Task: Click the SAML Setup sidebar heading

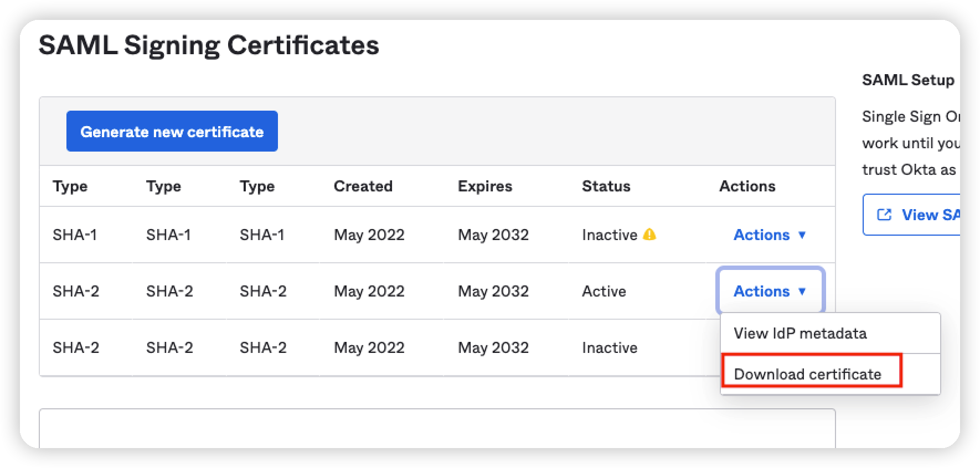Action: click(908, 80)
